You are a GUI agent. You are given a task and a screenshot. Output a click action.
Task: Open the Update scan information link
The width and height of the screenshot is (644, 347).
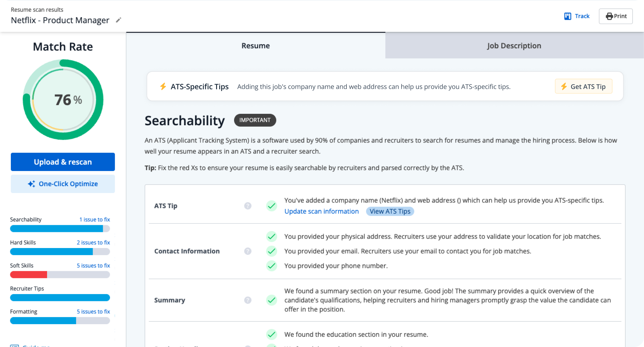pyautogui.click(x=321, y=211)
